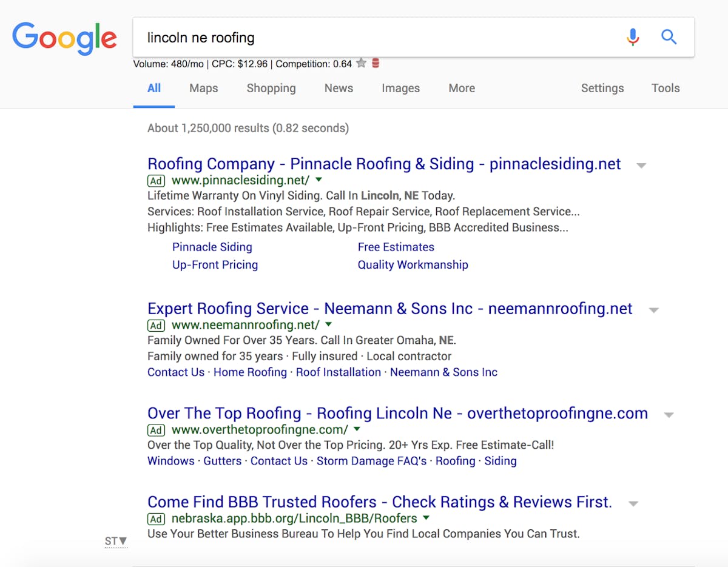The image size is (728, 567).
Task: Open the Free Estimates sitelink
Action: (396, 247)
